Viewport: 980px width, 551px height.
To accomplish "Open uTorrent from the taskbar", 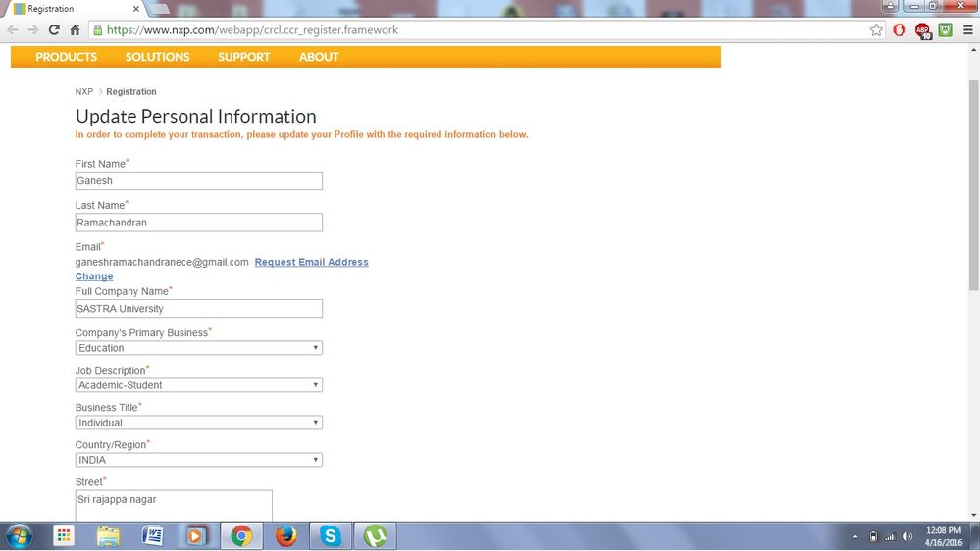I will tap(375, 536).
